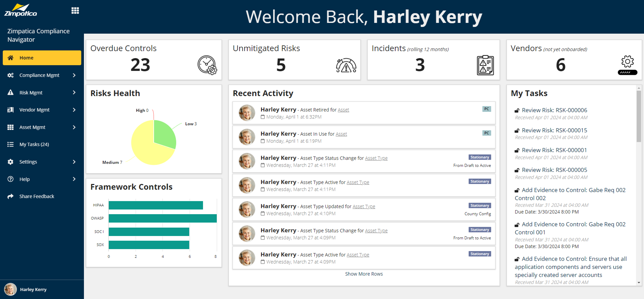Click avatar on Asset Retired activity row

(x=247, y=113)
